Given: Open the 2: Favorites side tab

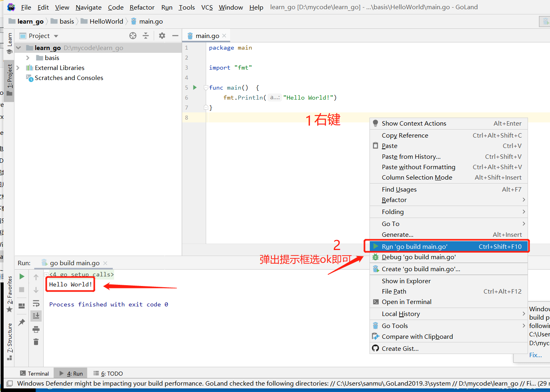Looking at the screenshot, I should [x=10, y=294].
